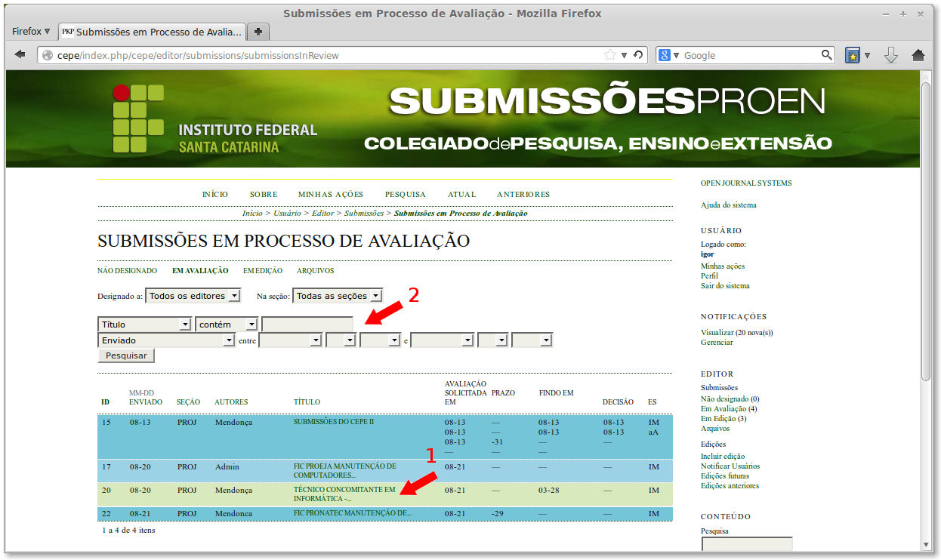Viewport: 941px width, 560px height.
Task: Click 'Sair do sistema' to log out
Action: [x=727, y=285]
